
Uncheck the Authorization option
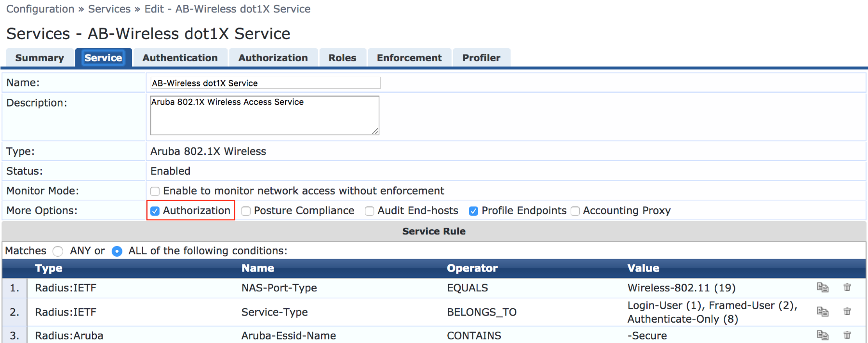pos(155,211)
